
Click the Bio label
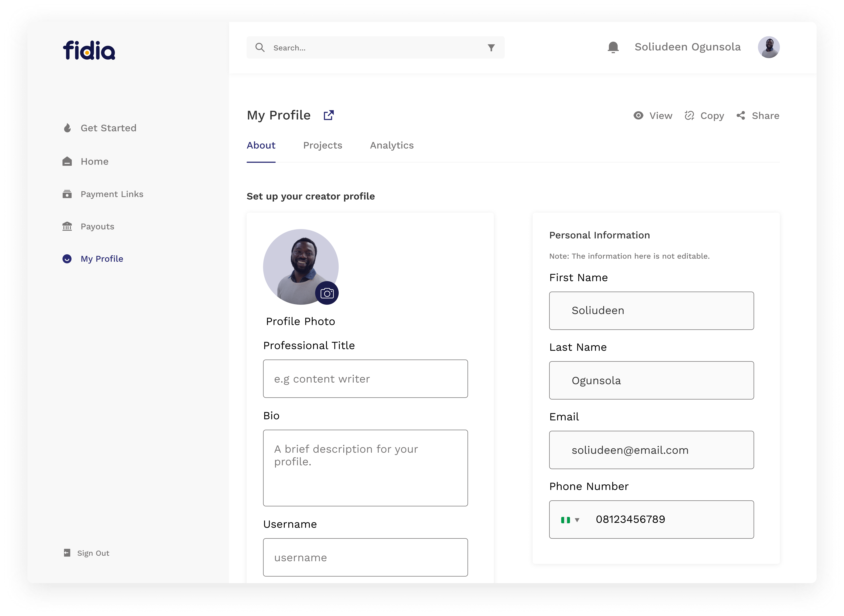pyautogui.click(x=271, y=416)
